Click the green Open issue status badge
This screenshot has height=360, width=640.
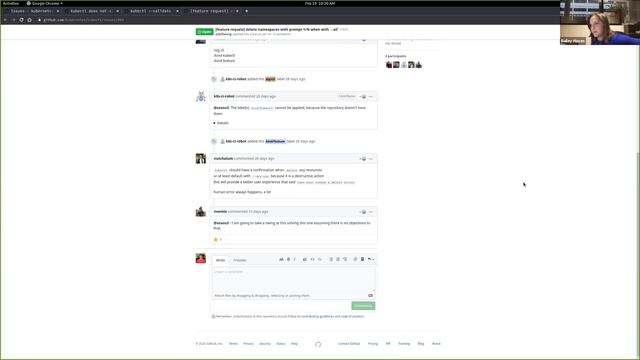click(204, 32)
